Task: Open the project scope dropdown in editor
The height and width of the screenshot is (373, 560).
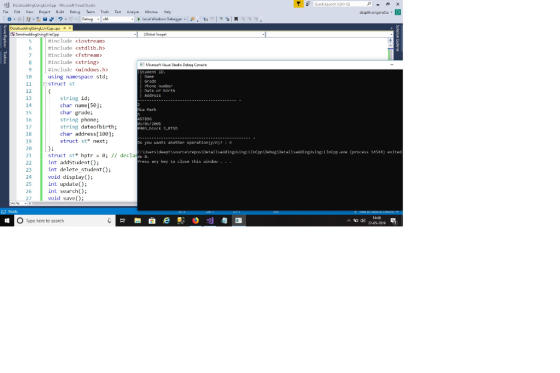Action: pyautogui.click(x=73, y=34)
